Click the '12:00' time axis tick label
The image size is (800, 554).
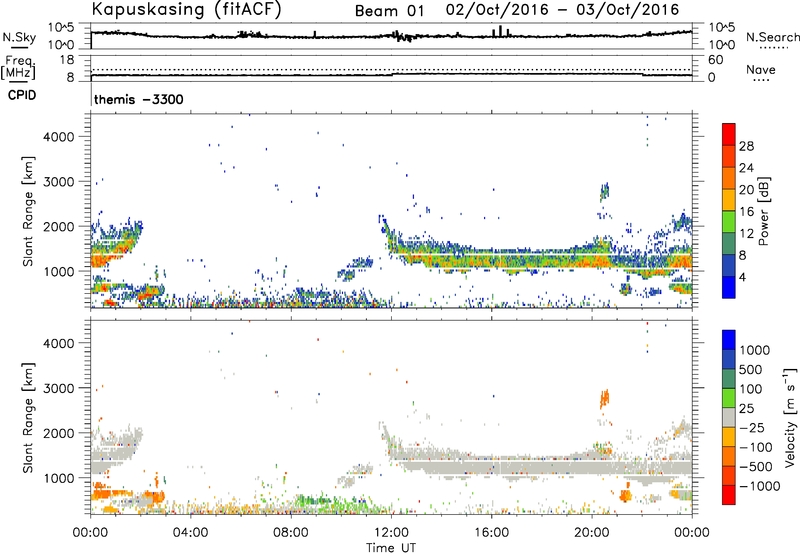pos(391,533)
